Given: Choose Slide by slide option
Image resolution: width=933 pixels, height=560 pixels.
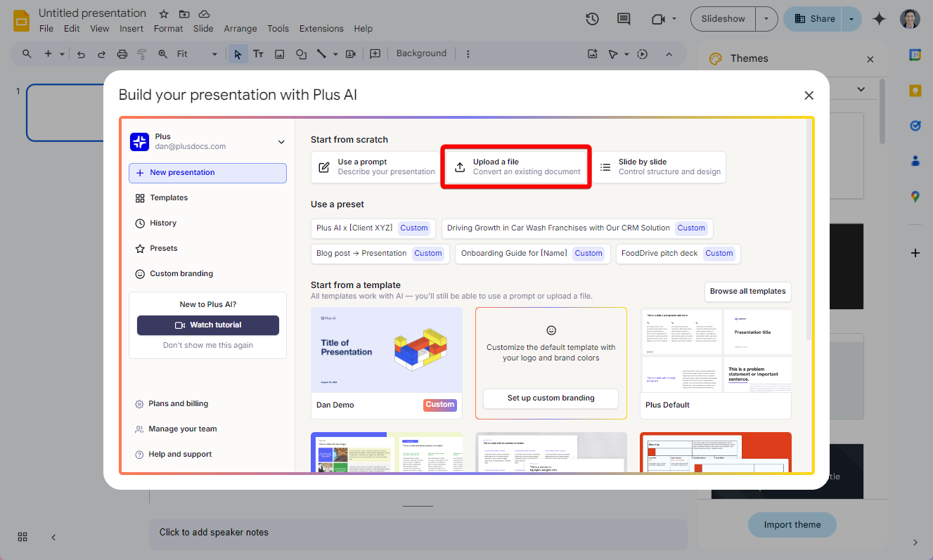Looking at the screenshot, I should coord(659,167).
